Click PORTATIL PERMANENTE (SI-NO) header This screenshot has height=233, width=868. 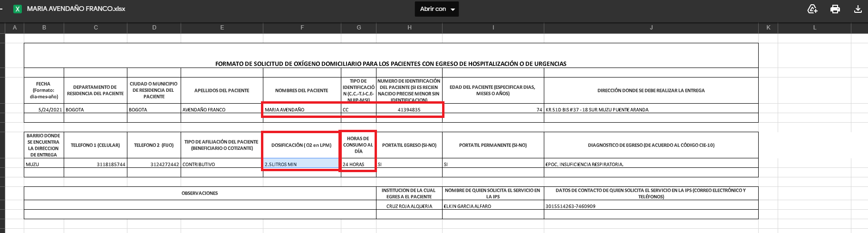(493, 145)
